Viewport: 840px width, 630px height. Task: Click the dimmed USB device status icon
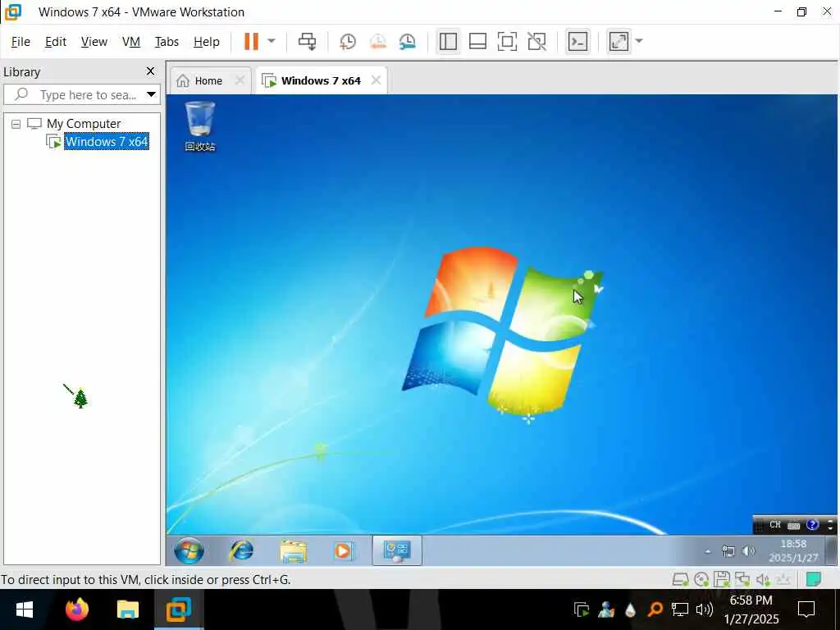pyautogui.click(x=783, y=579)
